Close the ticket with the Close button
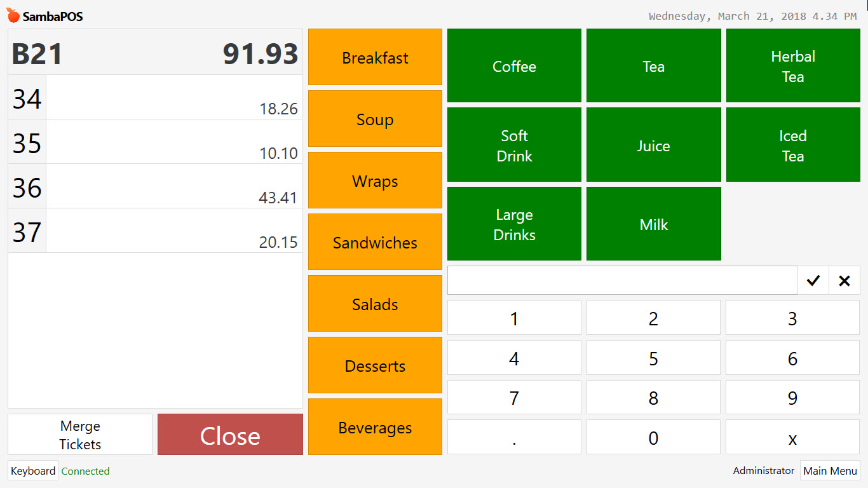 230,435
